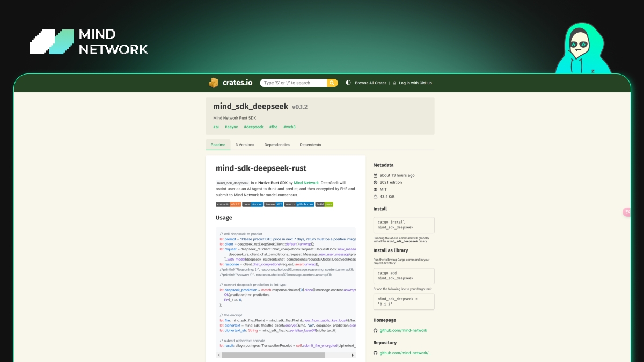Viewport: 644px width, 362px height.
Task: Click the hooded mascot character illustration
Action: click(x=582, y=48)
